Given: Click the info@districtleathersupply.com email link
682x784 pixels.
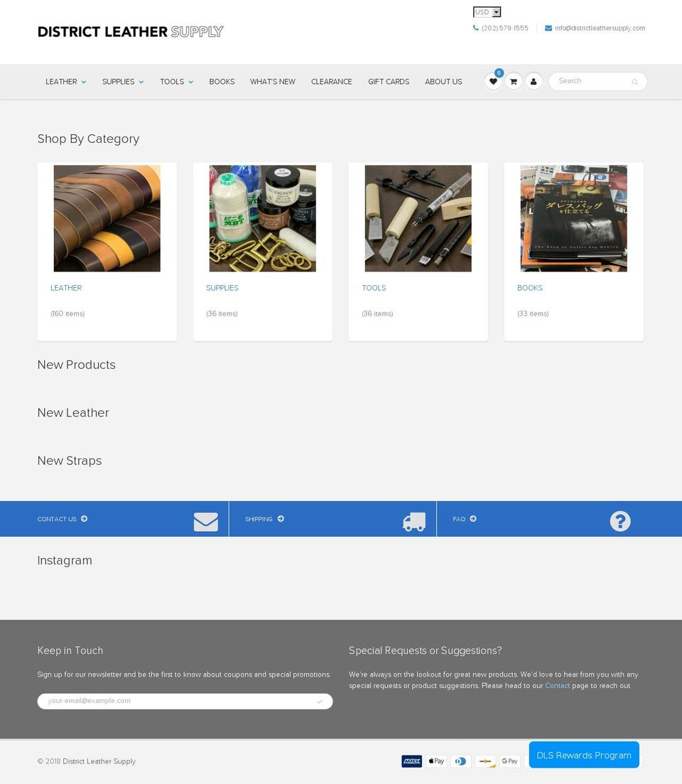Looking at the screenshot, I should point(600,28).
